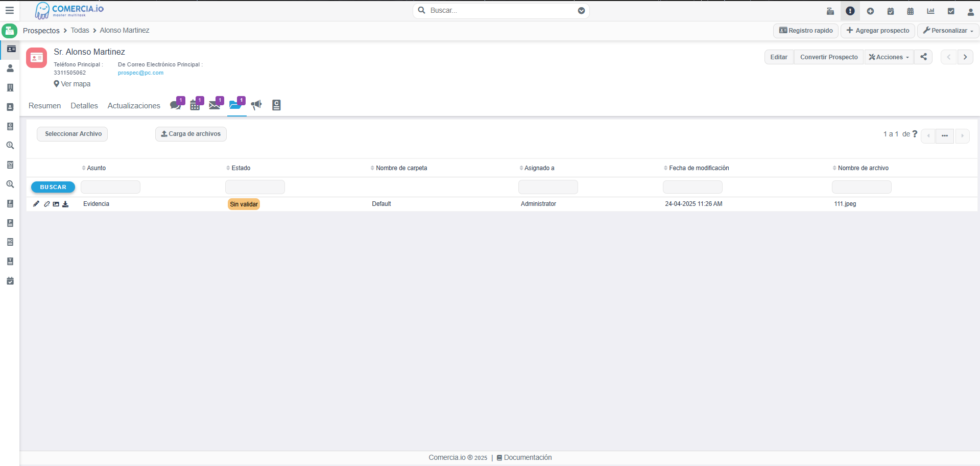This screenshot has height=466, width=980.
Task: Sort by Estado column
Action: pyautogui.click(x=238, y=168)
